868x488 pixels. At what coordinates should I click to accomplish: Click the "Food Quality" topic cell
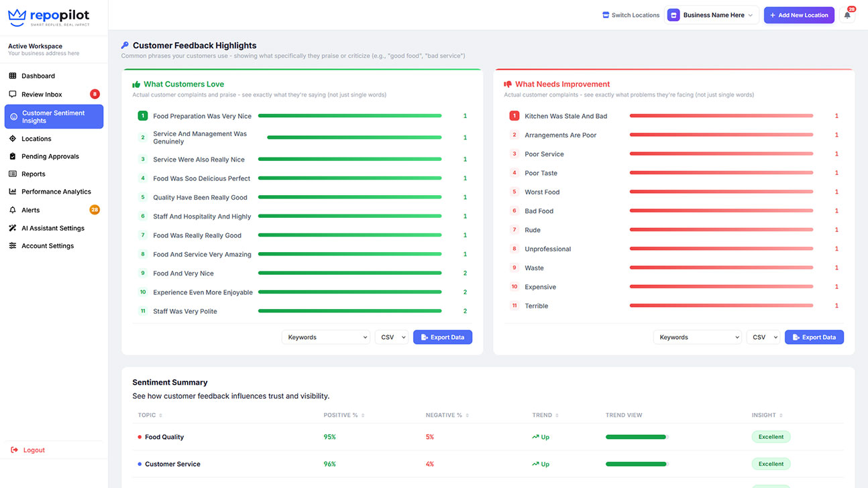click(x=164, y=437)
